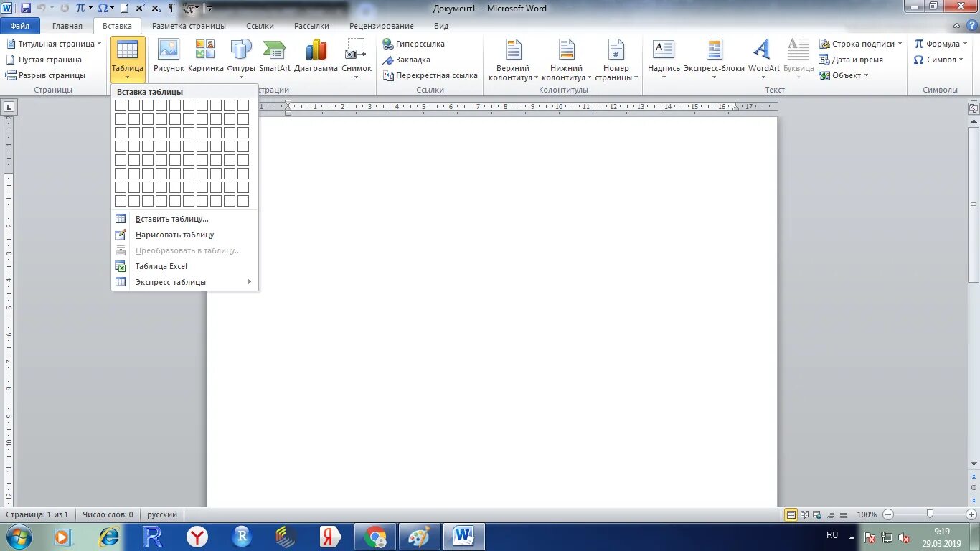Switch to Draft view in status bar
The height and width of the screenshot is (551, 980).
pyautogui.click(x=845, y=514)
